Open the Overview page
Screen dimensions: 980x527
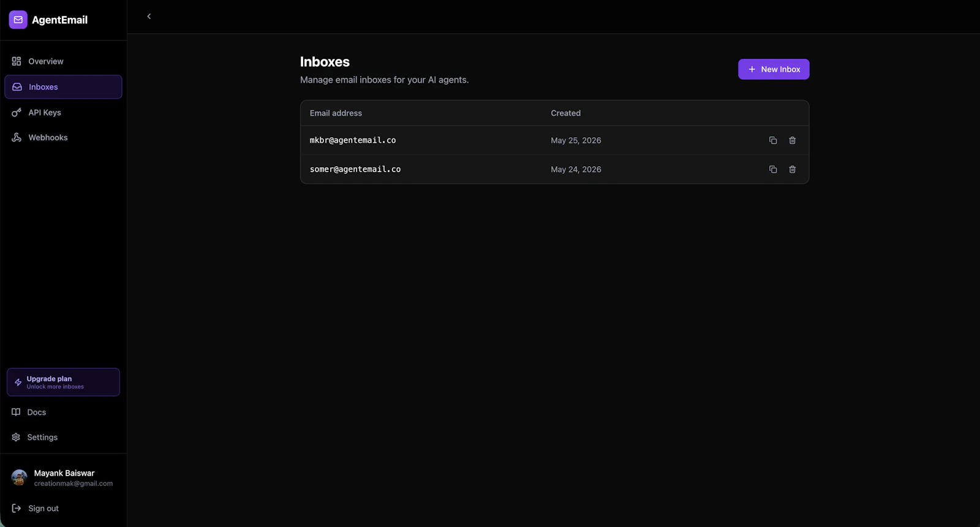coord(63,61)
